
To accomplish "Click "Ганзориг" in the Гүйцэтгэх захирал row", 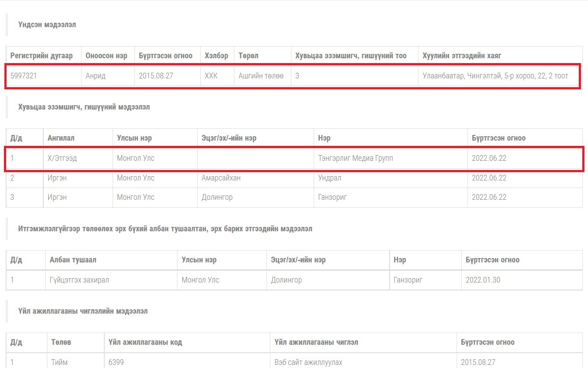I will pyautogui.click(x=408, y=280).
